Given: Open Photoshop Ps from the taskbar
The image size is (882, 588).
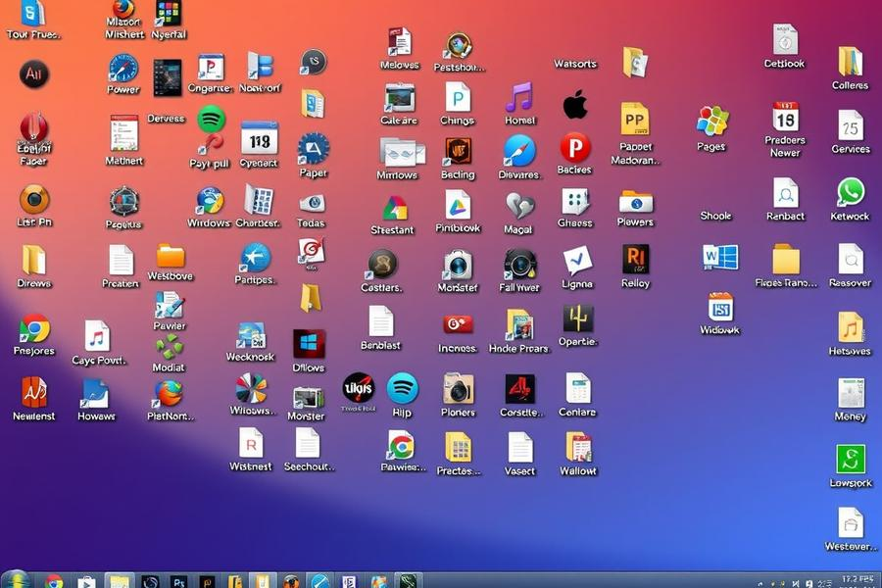Looking at the screenshot, I should click(179, 582).
